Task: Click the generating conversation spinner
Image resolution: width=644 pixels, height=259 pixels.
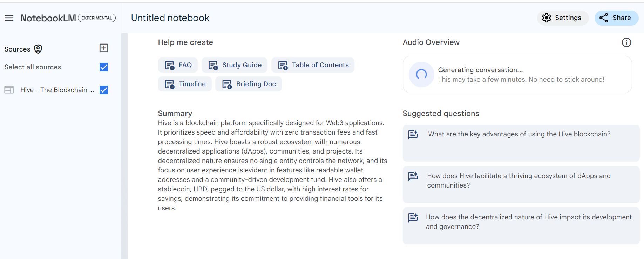Action: pos(421,74)
